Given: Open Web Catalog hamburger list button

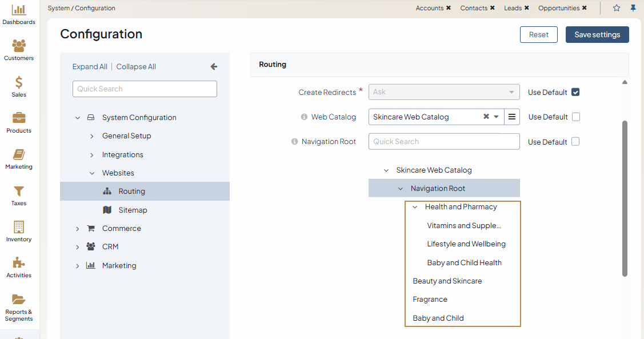Looking at the screenshot, I should pos(512,117).
